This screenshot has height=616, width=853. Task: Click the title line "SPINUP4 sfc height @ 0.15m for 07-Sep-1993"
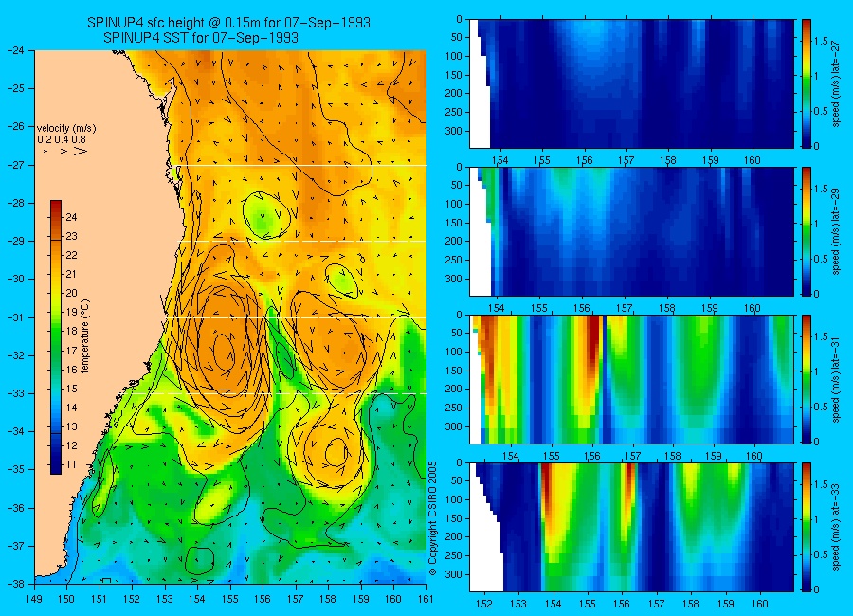point(228,23)
